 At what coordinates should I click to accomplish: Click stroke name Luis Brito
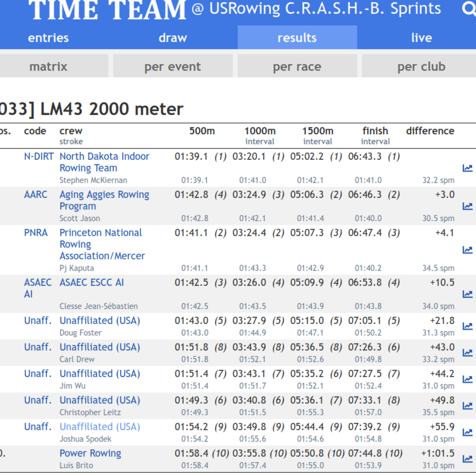pos(76,465)
